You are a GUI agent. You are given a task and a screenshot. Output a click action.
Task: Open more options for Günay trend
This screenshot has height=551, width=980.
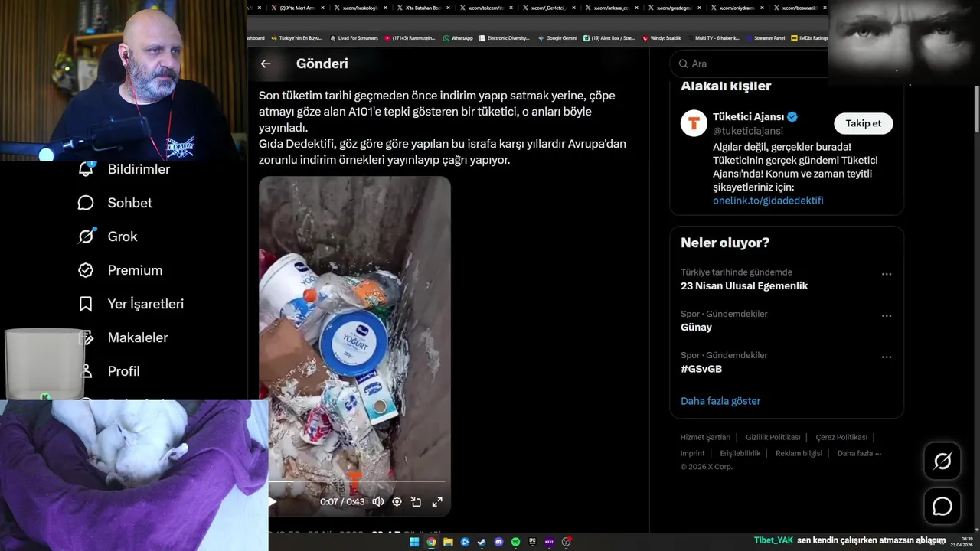point(887,315)
